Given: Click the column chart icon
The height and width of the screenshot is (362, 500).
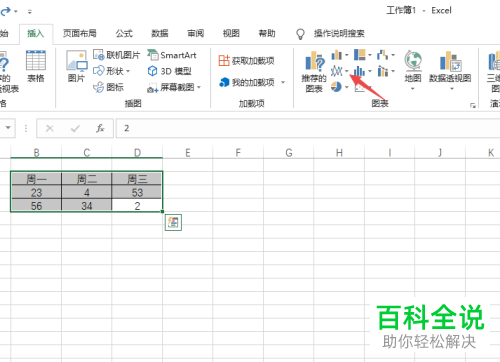Looking at the screenshot, I should coord(337,55).
